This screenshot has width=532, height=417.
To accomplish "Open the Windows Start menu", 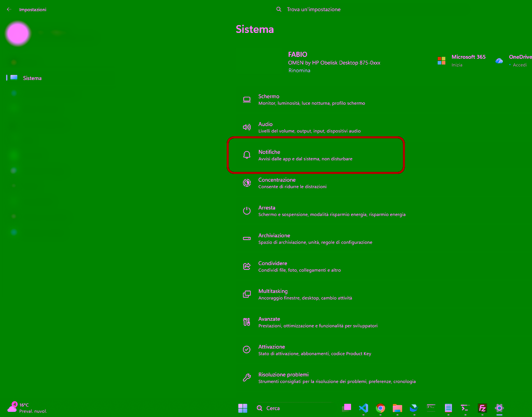I will tap(243, 408).
